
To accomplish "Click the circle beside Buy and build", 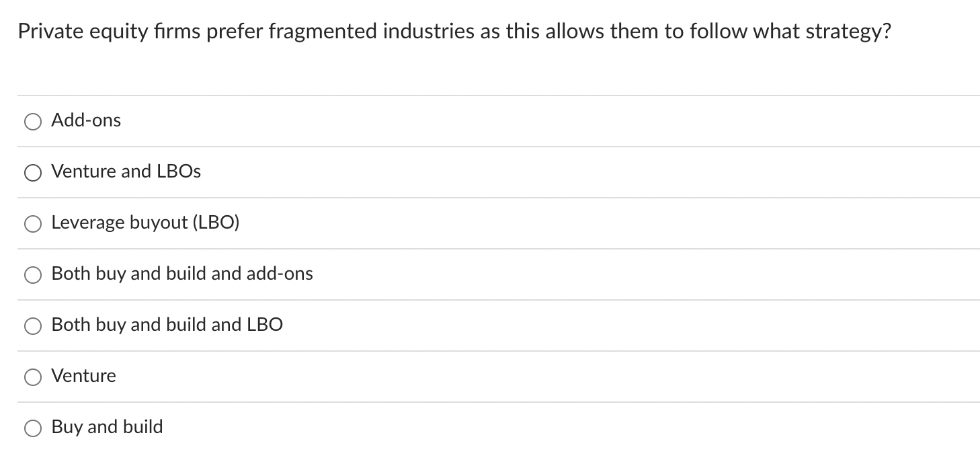I will (x=32, y=428).
